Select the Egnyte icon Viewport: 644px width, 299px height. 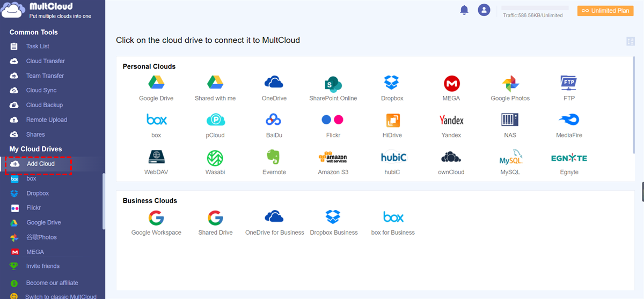coord(569,158)
